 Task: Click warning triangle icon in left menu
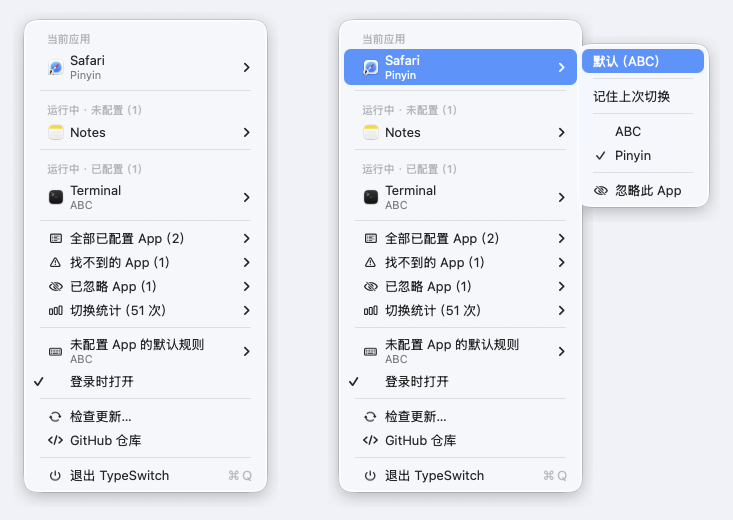(56, 262)
